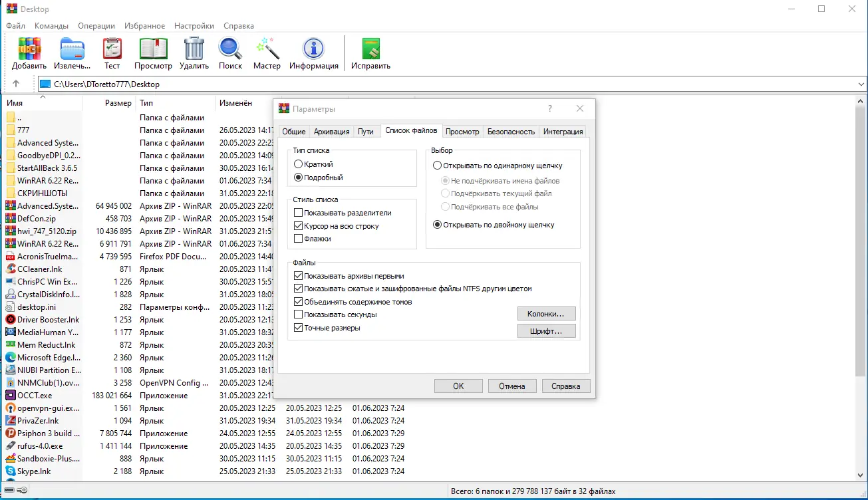Click the Отмена button

point(512,386)
